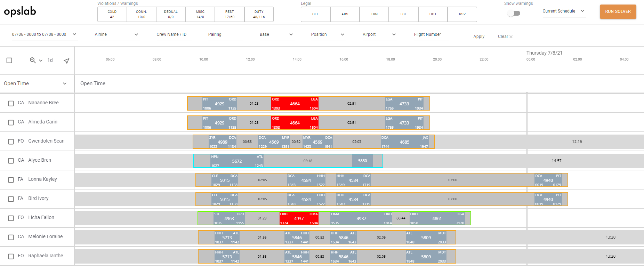Select checkbox for Nananne Bree
The width and height of the screenshot is (644, 266).
click(11, 103)
